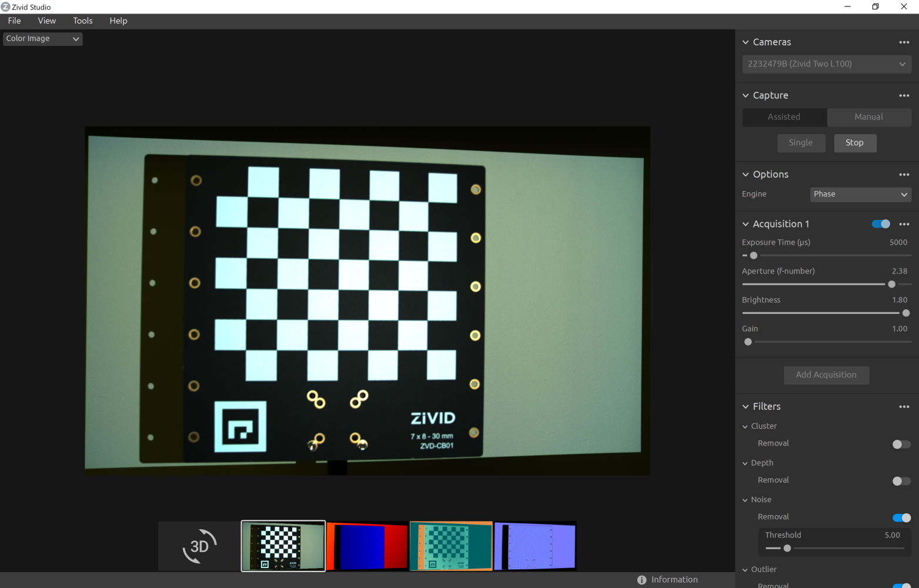Image resolution: width=919 pixels, height=588 pixels.
Task: Open the Tools menu
Action: pyautogui.click(x=83, y=21)
